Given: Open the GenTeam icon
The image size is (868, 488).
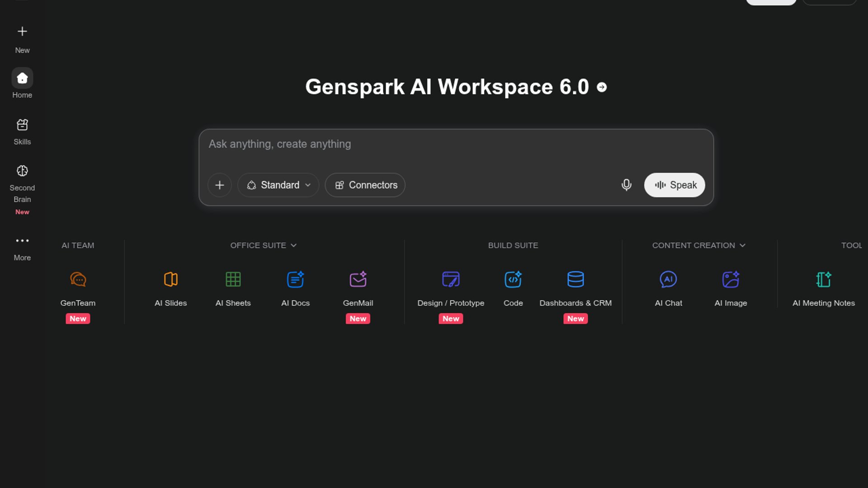Looking at the screenshot, I should point(78,279).
